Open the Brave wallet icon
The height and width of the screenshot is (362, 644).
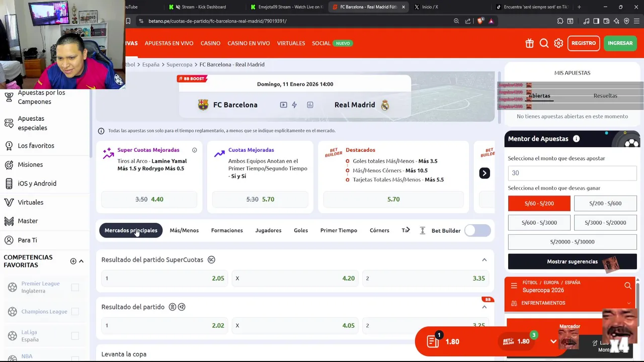point(606,21)
